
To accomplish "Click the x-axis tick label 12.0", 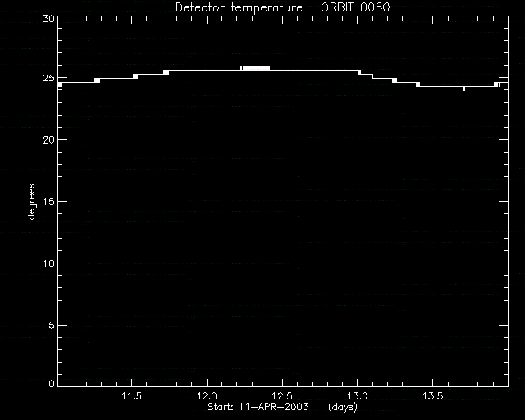I will 207,396.
